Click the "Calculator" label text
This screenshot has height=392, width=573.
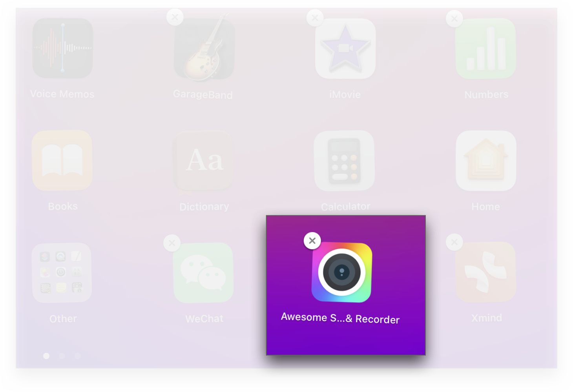(x=345, y=207)
